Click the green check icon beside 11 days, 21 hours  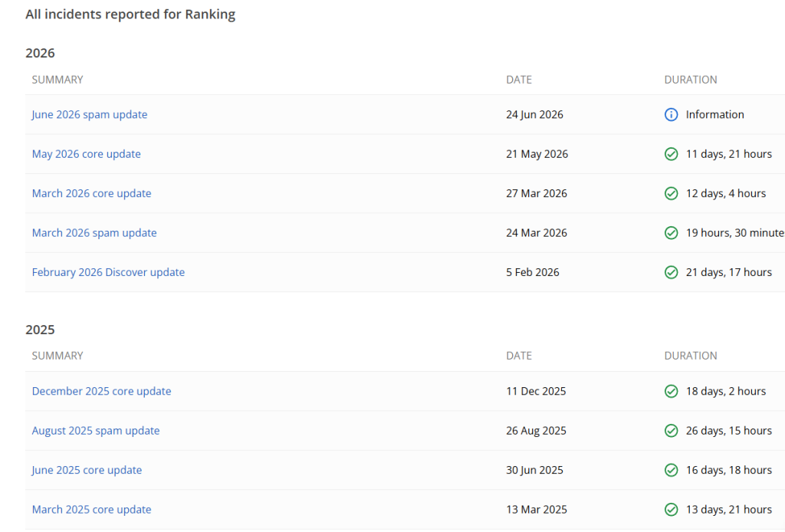pyautogui.click(x=671, y=154)
